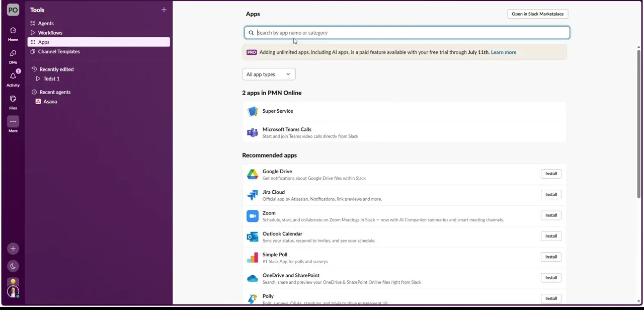The height and width of the screenshot is (310, 644).
Task: Click the Super Service app icon
Action: [x=253, y=111]
